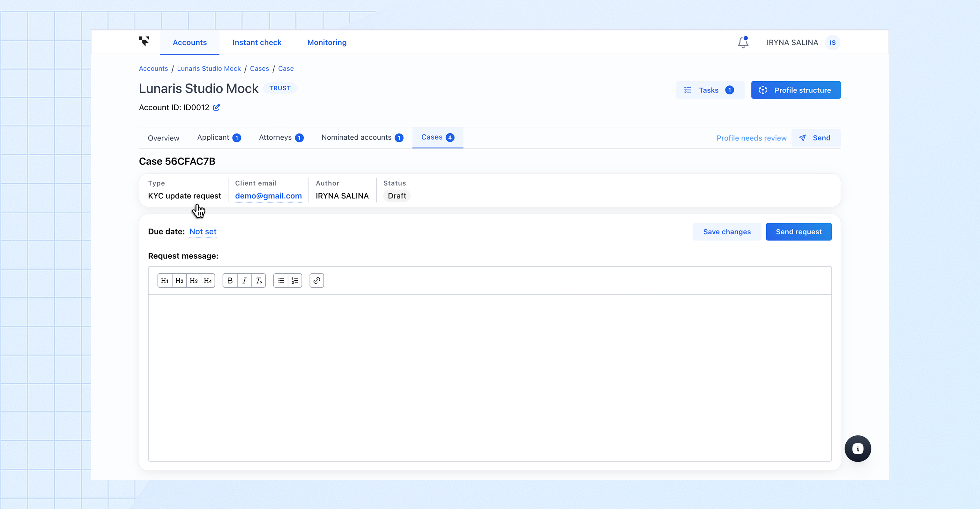This screenshot has width=980, height=509.
Task: Open the IS user avatar menu
Action: [x=832, y=43]
